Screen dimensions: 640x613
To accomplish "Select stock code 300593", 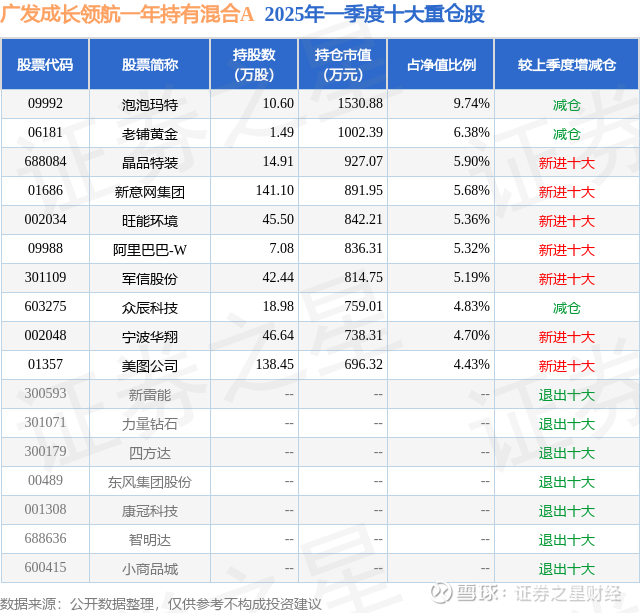I will pyautogui.click(x=45, y=393).
